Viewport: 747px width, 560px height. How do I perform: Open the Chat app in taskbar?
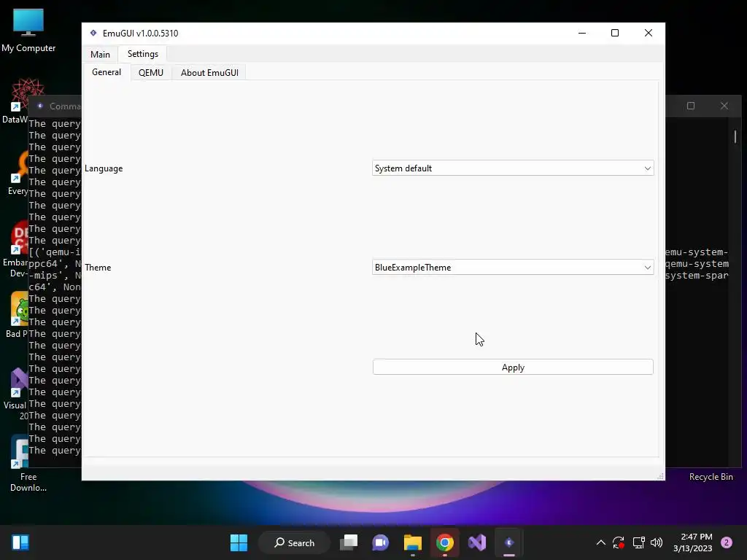coord(380,542)
